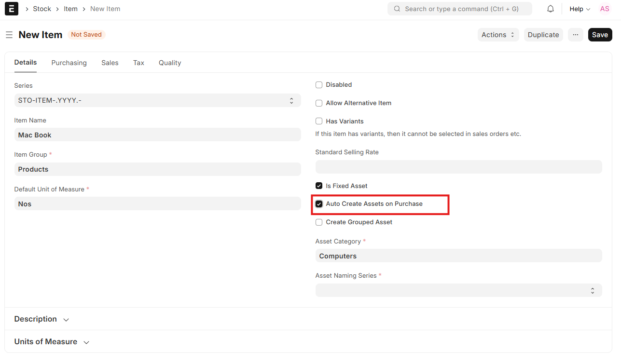621x364 pixels.
Task: Click the search magnifier icon
Action: (397, 9)
